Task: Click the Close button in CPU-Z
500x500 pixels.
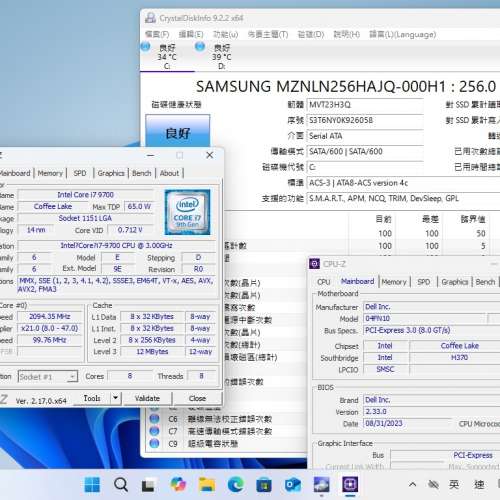Action: coord(197,398)
